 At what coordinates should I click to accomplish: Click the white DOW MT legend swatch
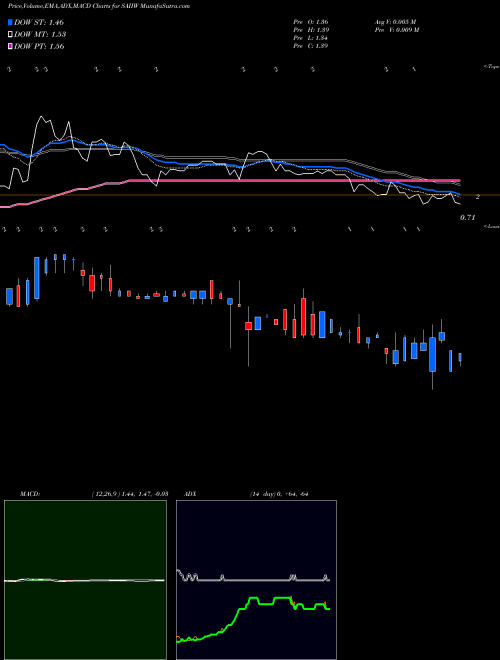coord(11,35)
